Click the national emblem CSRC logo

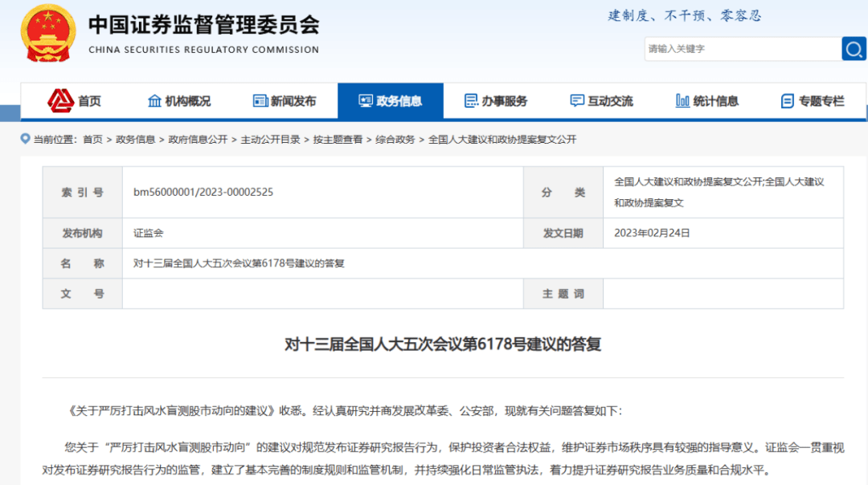[x=48, y=32]
